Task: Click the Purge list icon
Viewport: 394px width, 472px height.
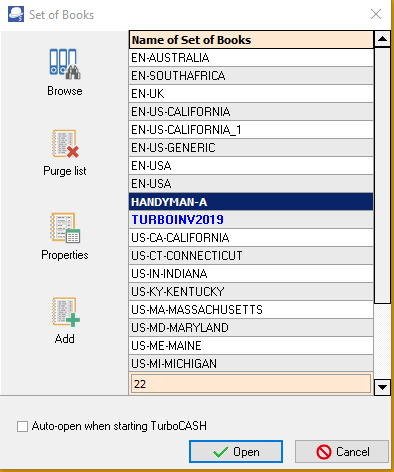Action: tap(65, 144)
